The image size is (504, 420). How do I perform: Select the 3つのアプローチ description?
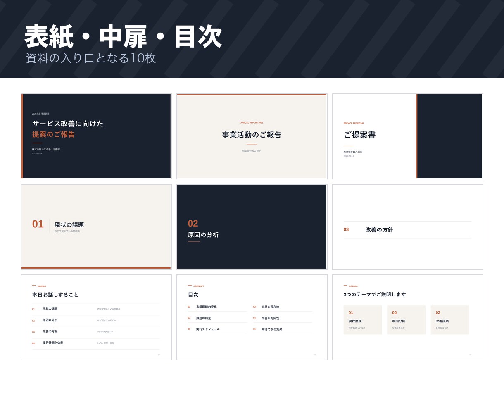tap(105, 332)
